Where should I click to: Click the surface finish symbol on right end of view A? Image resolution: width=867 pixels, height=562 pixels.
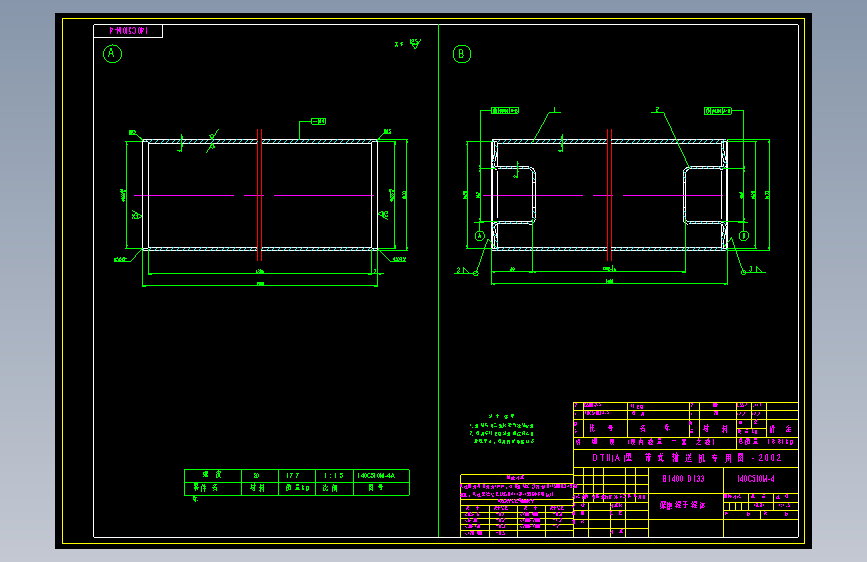(x=383, y=214)
